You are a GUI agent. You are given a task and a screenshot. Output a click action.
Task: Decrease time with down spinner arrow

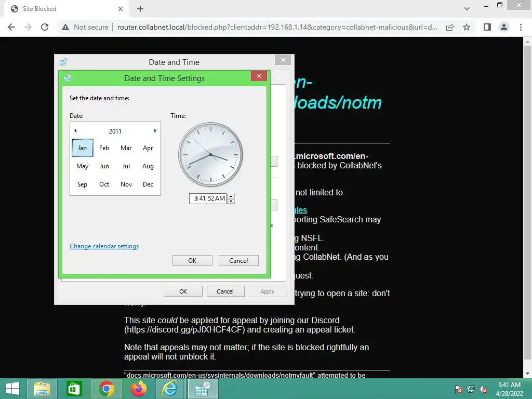(231, 201)
